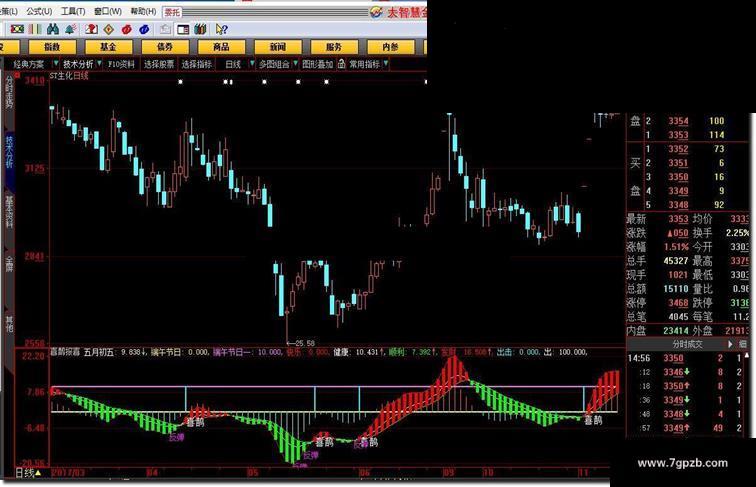Switch to the 新闻 category tab
The height and width of the screenshot is (487, 756).
point(278,47)
